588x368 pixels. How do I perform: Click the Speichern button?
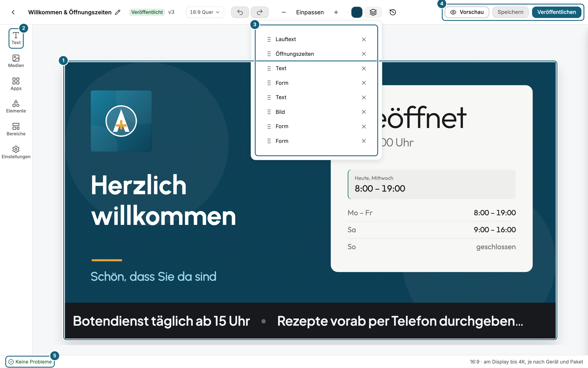pos(510,12)
